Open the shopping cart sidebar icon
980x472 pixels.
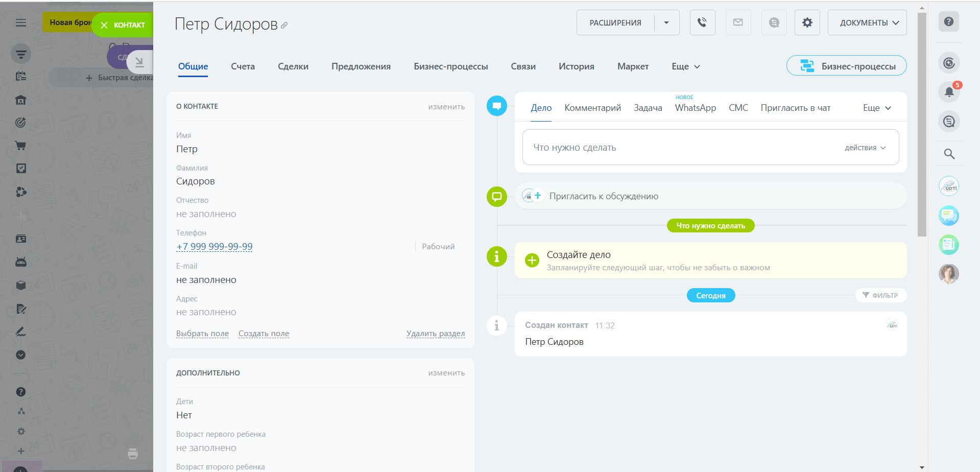click(21, 146)
